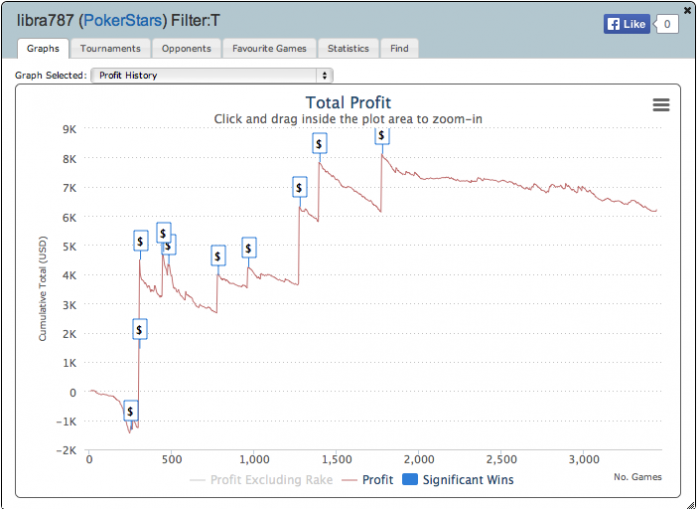Open the chart hamburger menu icon
Image resolution: width=700 pixels, height=509 pixels.
click(661, 105)
